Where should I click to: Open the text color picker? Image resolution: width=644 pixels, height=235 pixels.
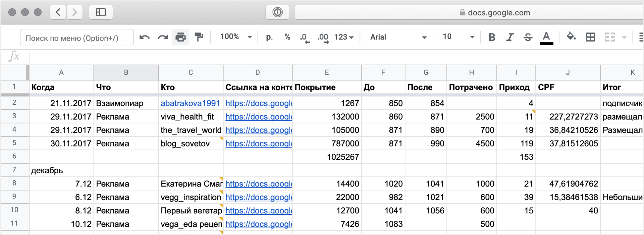[x=546, y=38]
